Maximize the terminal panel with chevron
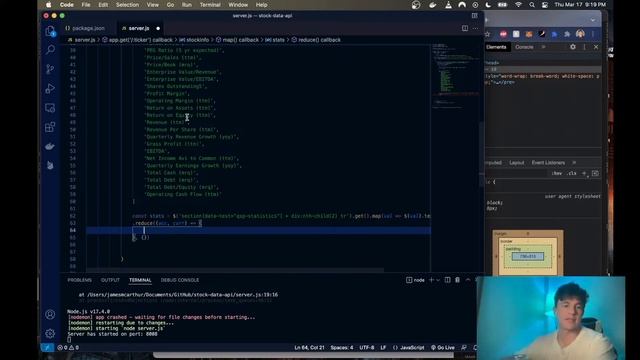This screenshot has width=640, height=360. pos(468,280)
